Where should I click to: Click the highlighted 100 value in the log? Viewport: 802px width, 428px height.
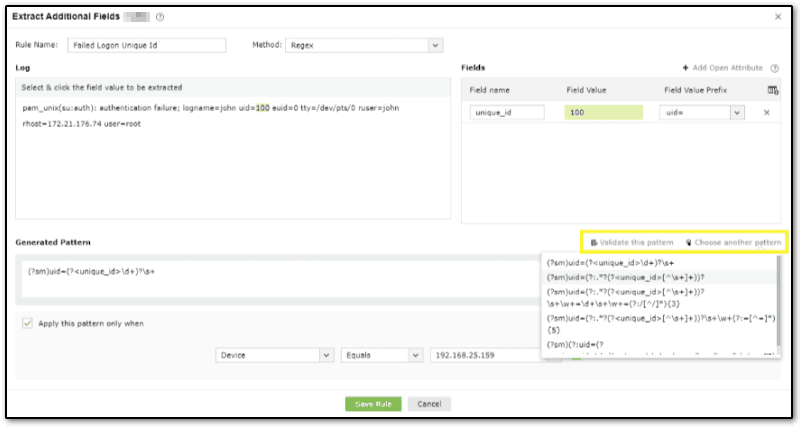[262, 108]
